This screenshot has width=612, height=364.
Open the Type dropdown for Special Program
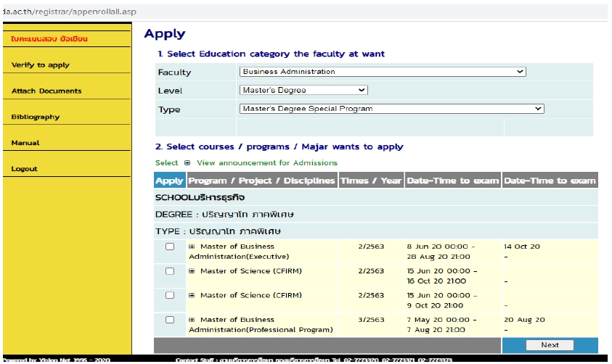tap(391, 109)
